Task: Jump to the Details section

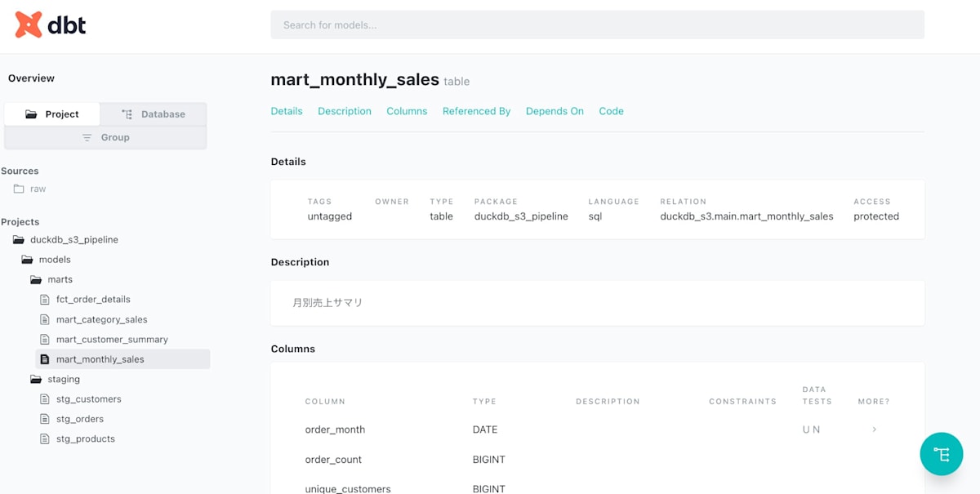Action: click(x=287, y=111)
